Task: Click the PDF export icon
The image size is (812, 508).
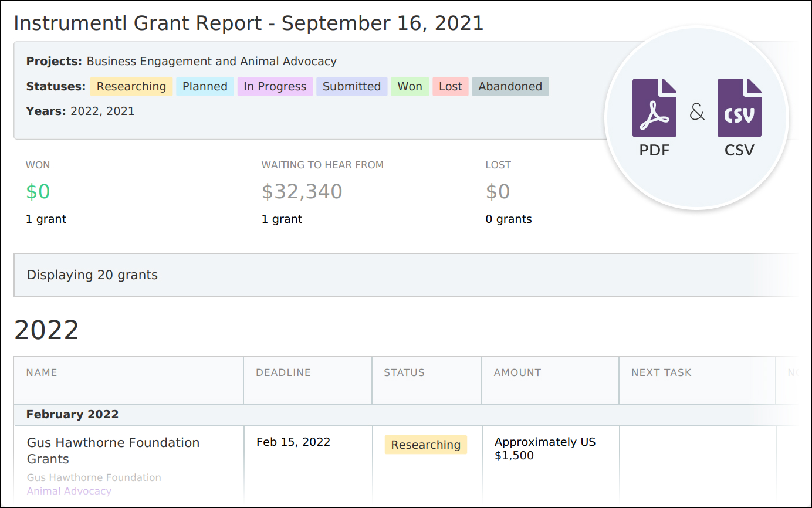Action: pos(654,108)
